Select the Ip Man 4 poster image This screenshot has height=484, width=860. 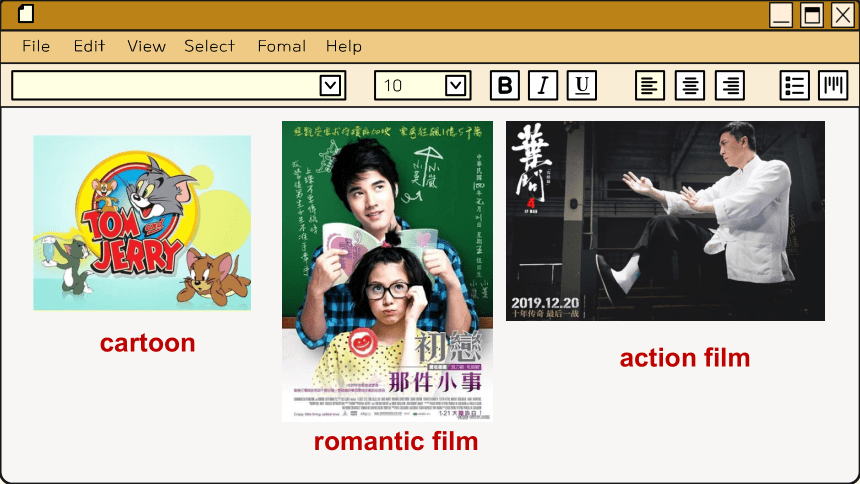click(x=665, y=221)
